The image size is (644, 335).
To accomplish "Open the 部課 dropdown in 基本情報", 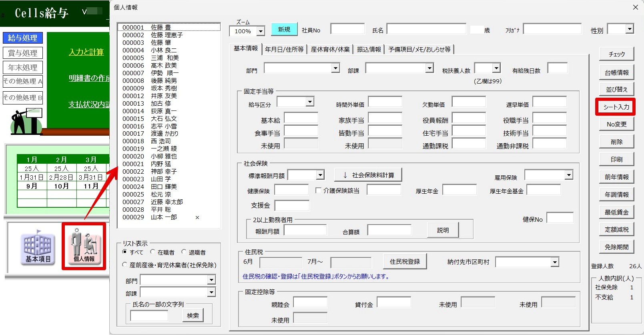I will click(429, 68).
